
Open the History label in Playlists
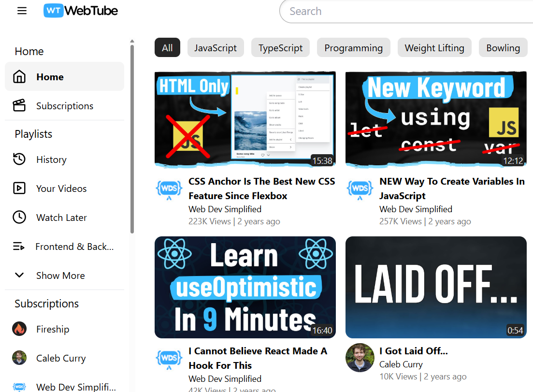[51, 160]
